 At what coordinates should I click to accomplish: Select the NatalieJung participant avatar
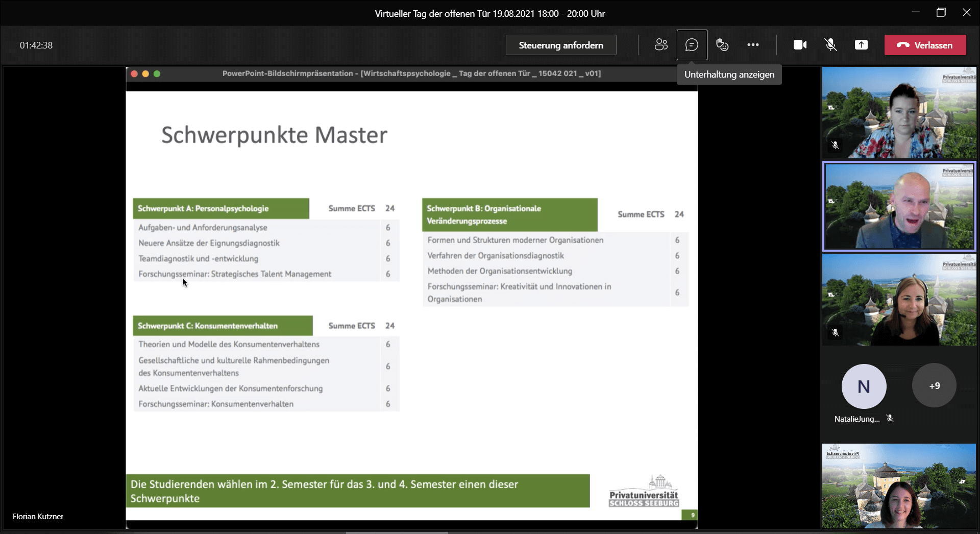864,386
